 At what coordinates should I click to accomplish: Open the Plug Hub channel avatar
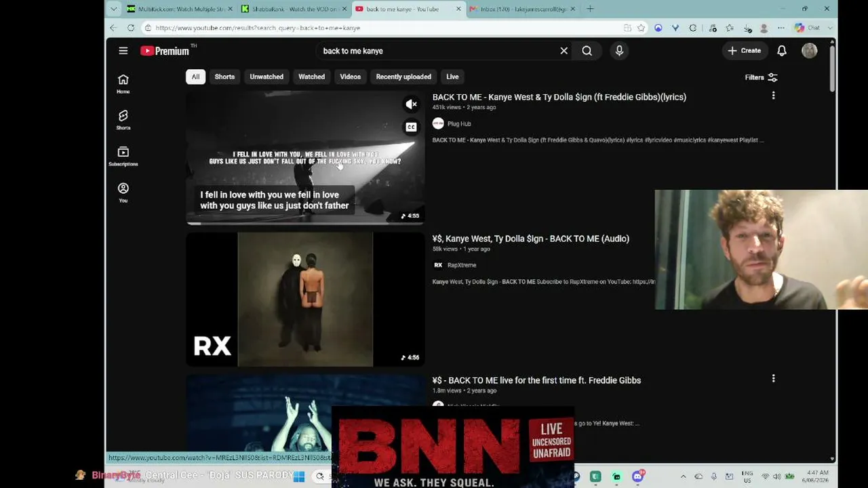tap(438, 123)
